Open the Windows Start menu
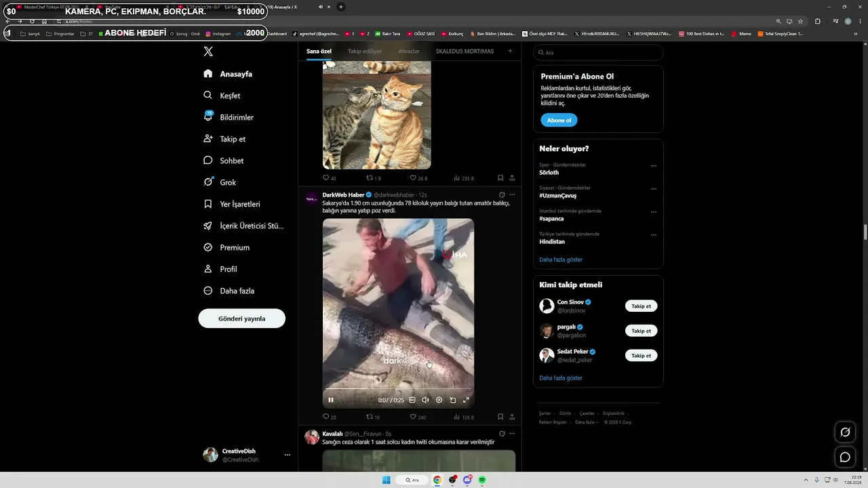This screenshot has height=488, width=868. click(x=386, y=480)
